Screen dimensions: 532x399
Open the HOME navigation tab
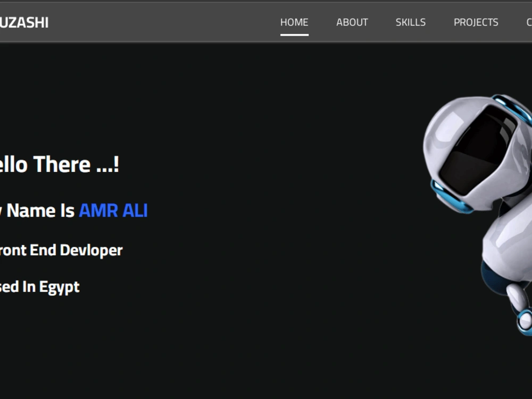pyautogui.click(x=294, y=22)
